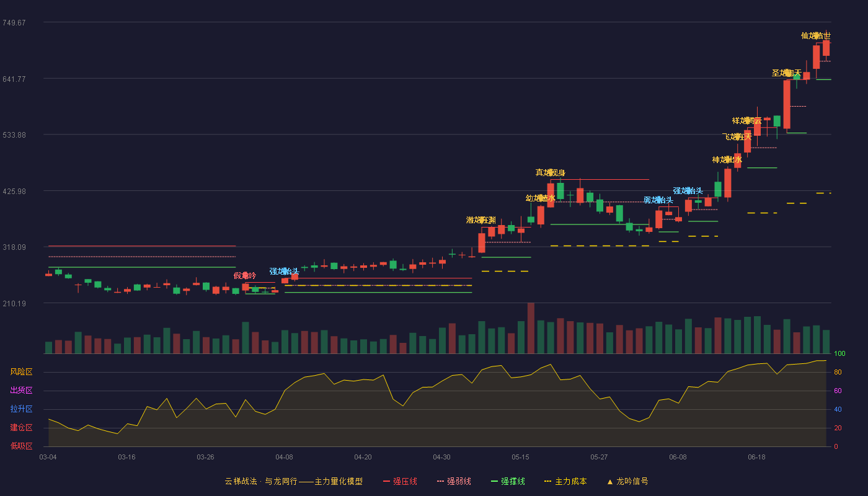This screenshot has width=868, height=496.
Task: Click the last red candlestick under 仙龙临世
Action: point(826,48)
